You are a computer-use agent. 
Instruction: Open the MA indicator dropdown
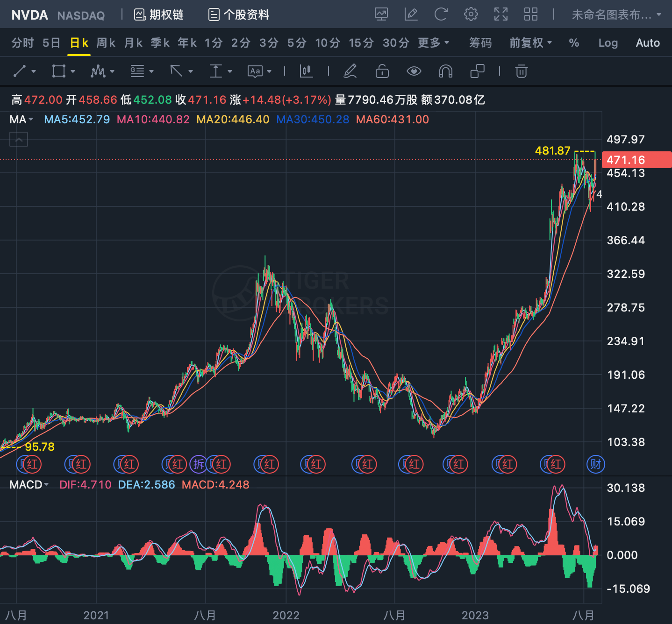point(21,119)
